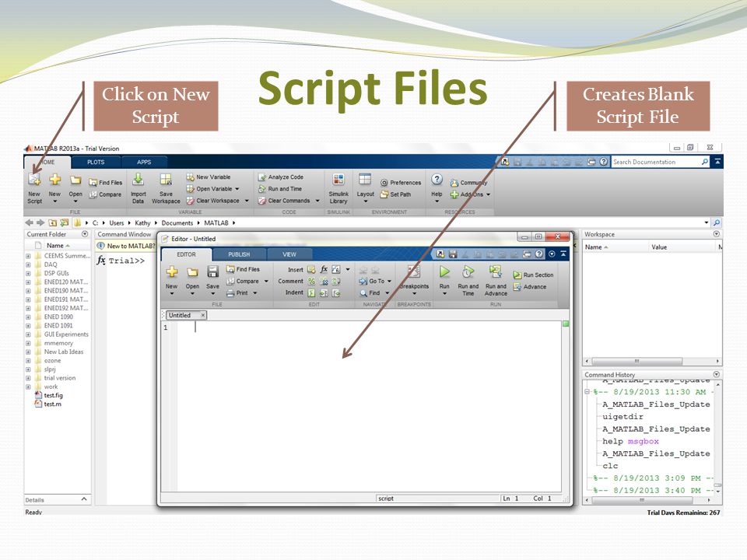This screenshot has height=560, width=747.
Task: Click the Kathy folder in address path
Action: coord(142,223)
